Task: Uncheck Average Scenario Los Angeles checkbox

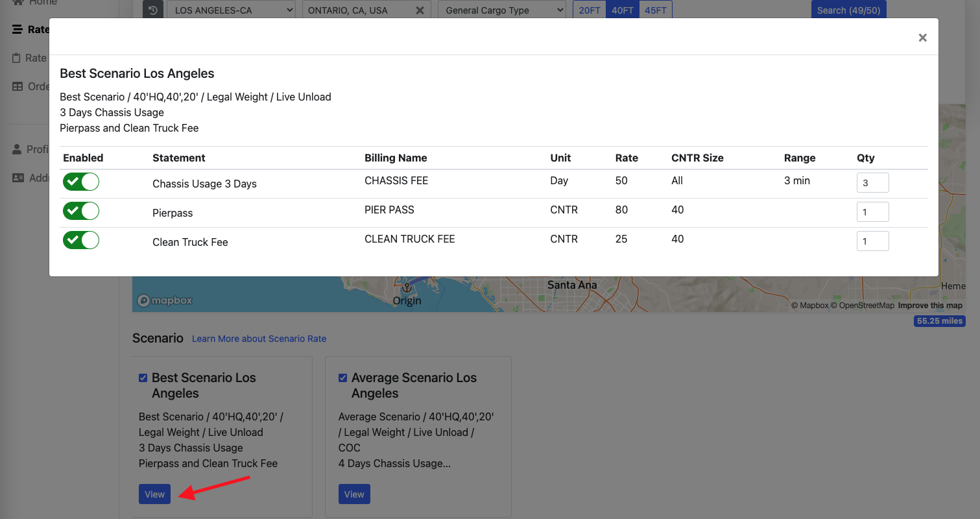Action: (342, 378)
